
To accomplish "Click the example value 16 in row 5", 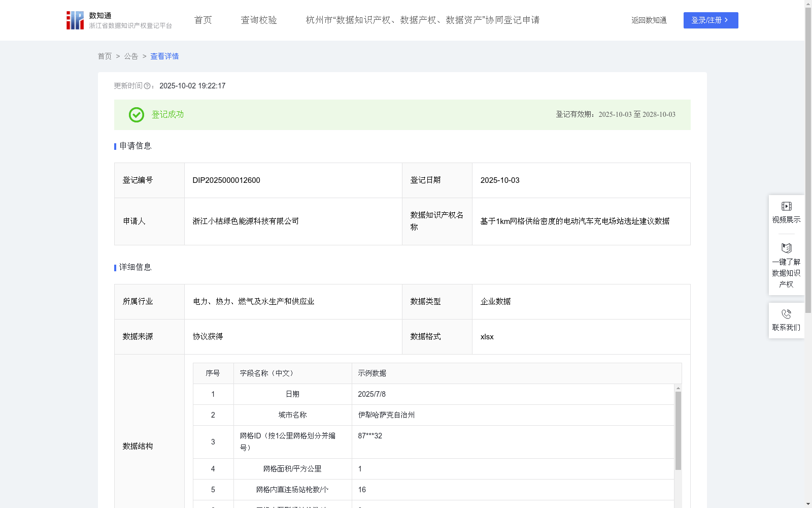I will coord(362,490).
